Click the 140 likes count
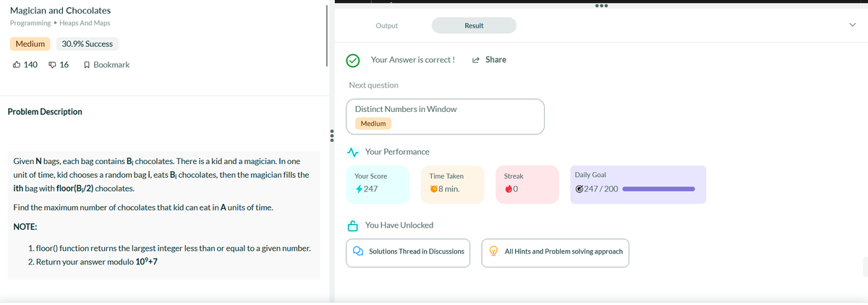Image resolution: width=868 pixels, height=305 pixels. pos(31,65)
